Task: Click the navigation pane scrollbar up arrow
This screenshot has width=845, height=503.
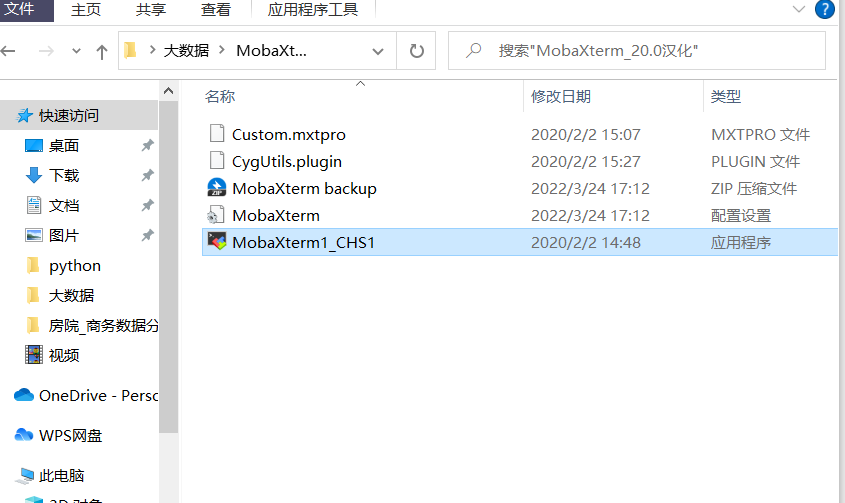Action: [x=169, y=91]
